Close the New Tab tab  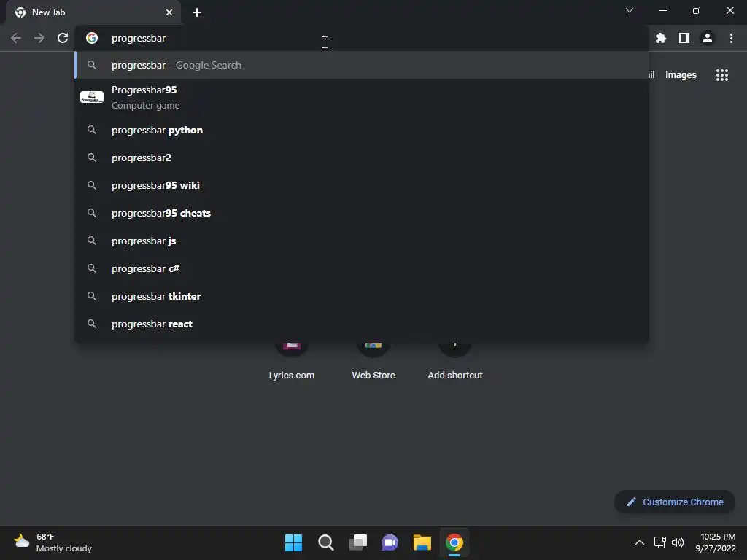click(169, 12)
